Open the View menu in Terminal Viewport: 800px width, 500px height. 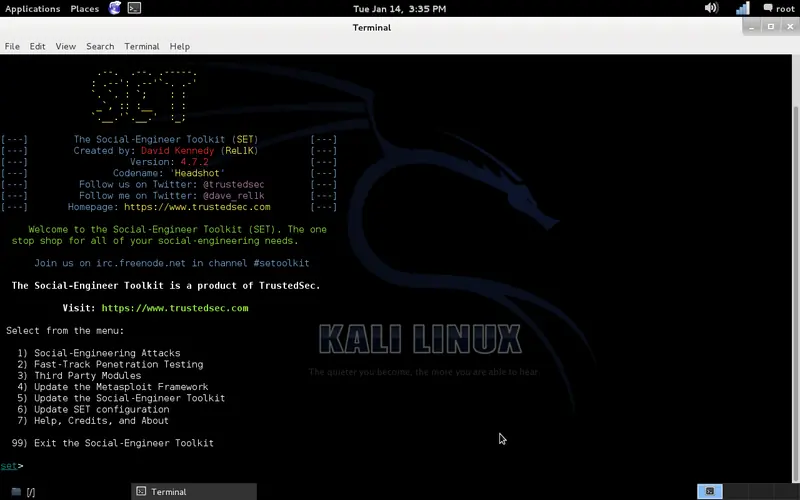point(66,46)
